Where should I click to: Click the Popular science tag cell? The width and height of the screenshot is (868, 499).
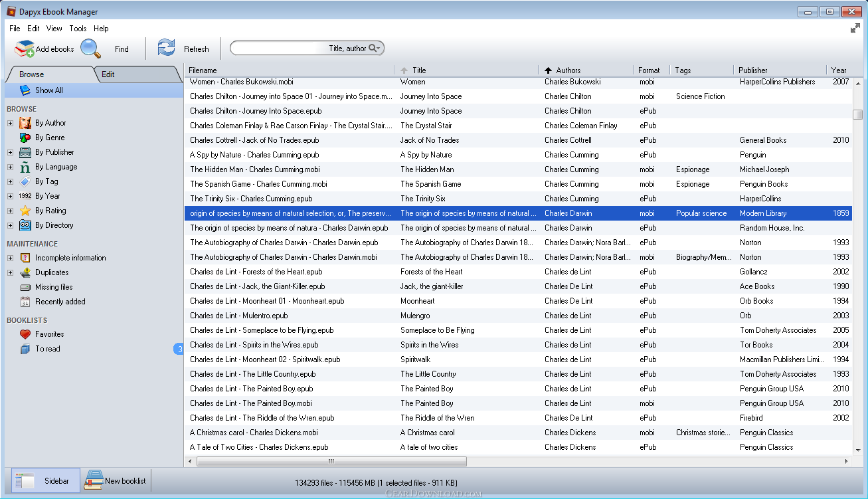pos(701,213)
